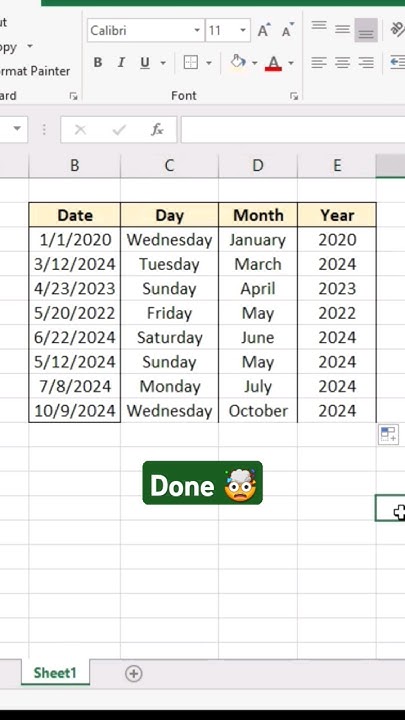Toggle Bold formatting button
Screen dimensions: 405x720
(98, 62)
